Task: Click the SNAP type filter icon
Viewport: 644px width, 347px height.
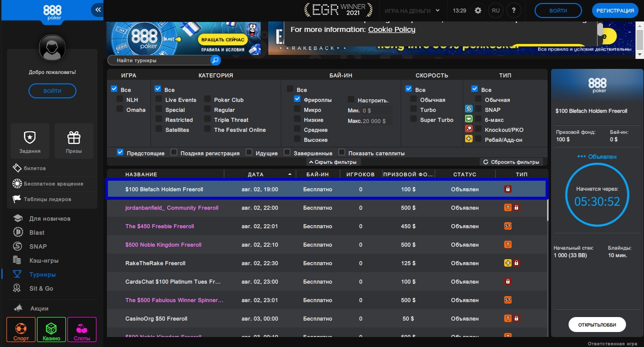Action: (x=469, y=109)
